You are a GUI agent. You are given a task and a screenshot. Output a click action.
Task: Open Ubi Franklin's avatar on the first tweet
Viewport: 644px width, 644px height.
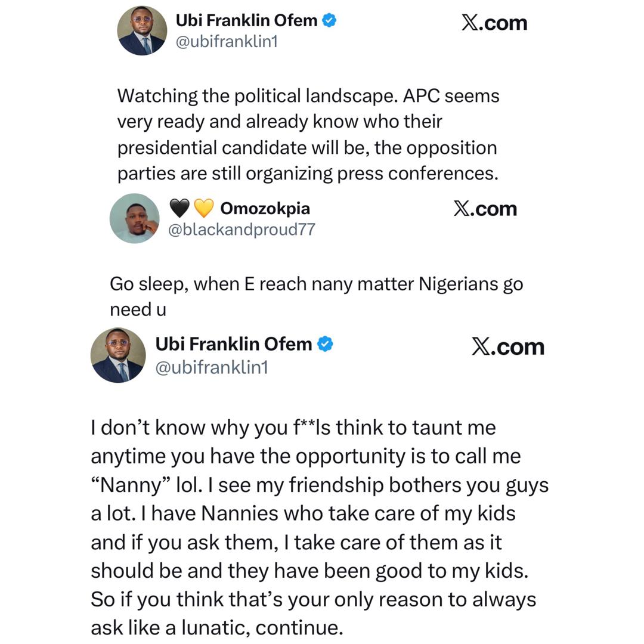click(x=142, y=31)
